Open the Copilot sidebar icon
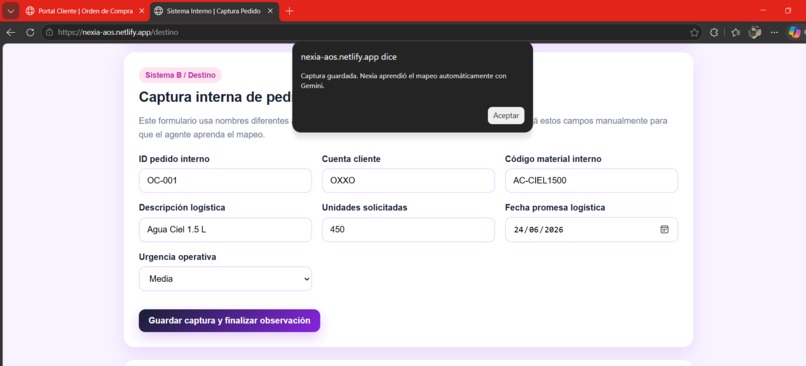Viewport: 806px width, 366px height. point(795,32)
